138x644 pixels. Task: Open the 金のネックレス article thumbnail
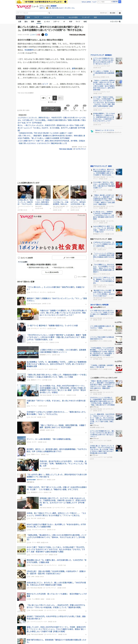pos(26,192)
